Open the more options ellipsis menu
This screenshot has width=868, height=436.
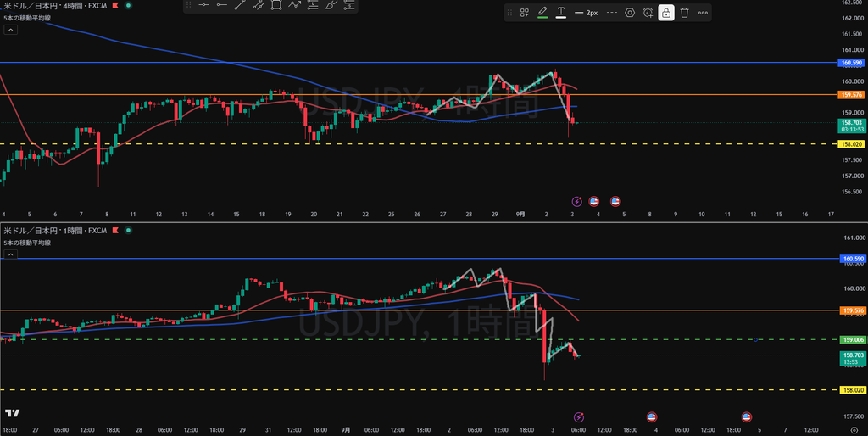[x=703, y=13]
